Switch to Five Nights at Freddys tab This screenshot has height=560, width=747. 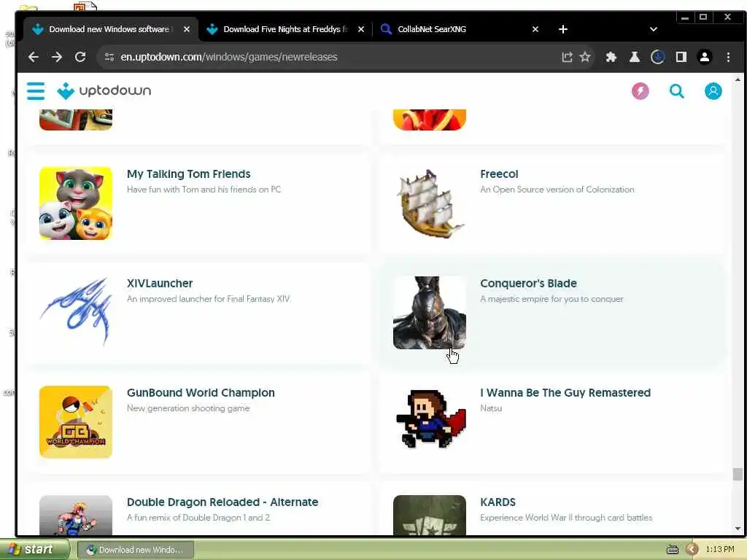tap(285, 29)
